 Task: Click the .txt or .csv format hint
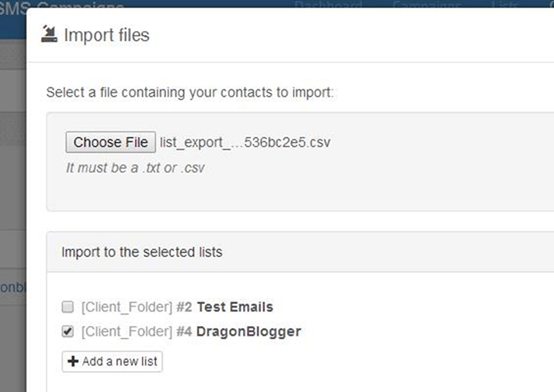pos(135,168)
